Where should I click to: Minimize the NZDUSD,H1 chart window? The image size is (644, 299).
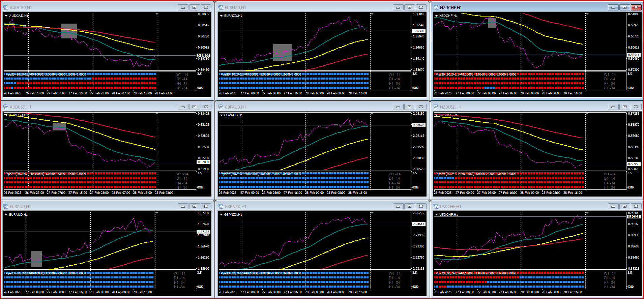point(613,107)
